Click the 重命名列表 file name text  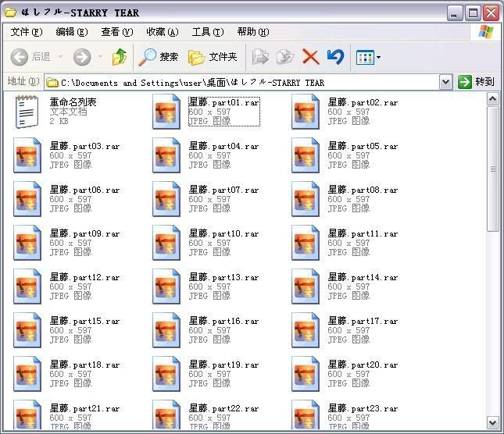tap(73, 102)
